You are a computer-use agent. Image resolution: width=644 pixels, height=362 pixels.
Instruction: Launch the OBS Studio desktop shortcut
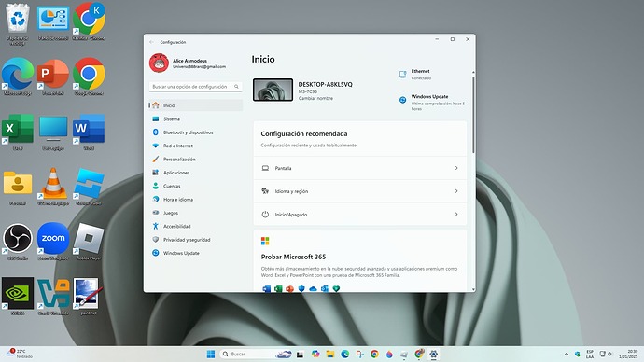[18, 242]
